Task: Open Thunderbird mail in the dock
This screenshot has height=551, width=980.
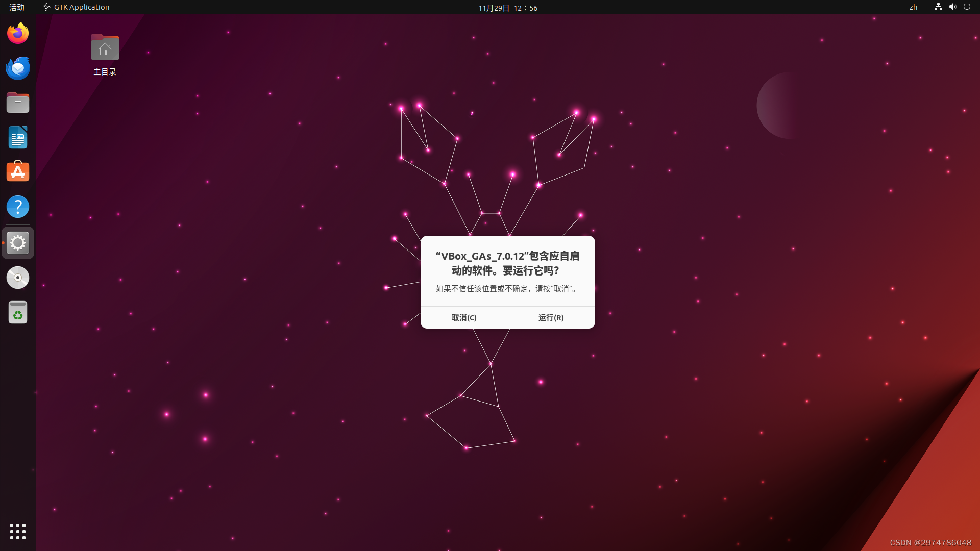Action: 18,68
